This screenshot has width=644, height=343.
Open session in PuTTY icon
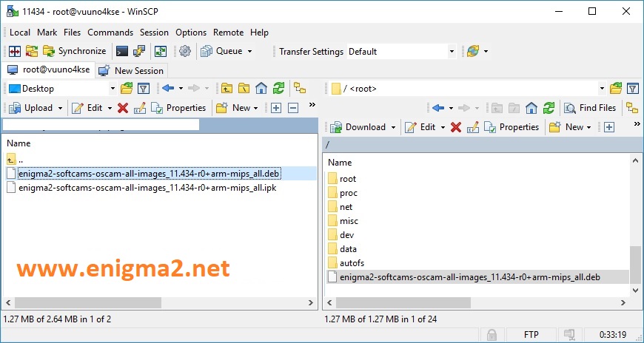click(139, 51)
